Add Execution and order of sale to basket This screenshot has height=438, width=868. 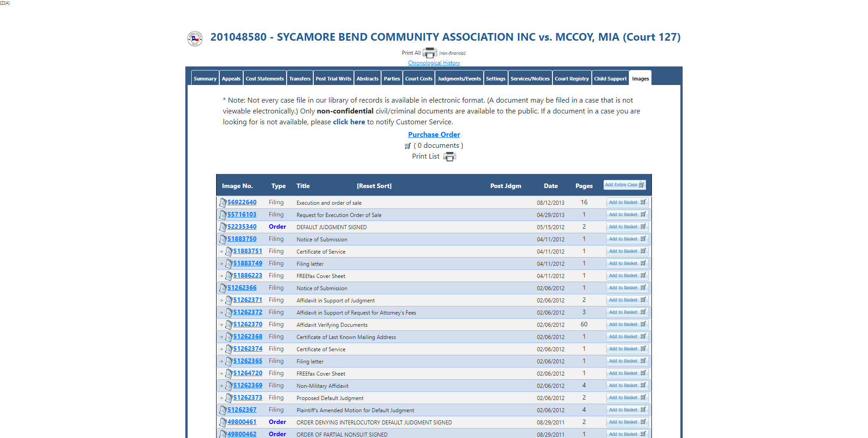627,203
